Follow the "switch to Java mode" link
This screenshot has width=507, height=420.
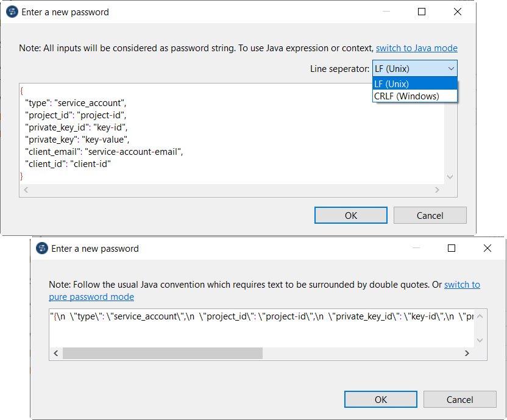click(416, 48)
